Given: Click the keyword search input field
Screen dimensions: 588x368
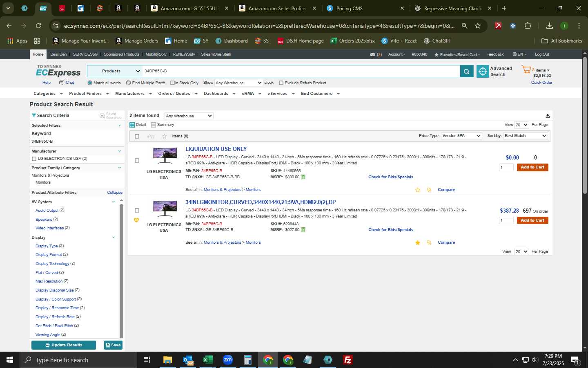Looking at the screenshot, I should click(x=301, y=71).
